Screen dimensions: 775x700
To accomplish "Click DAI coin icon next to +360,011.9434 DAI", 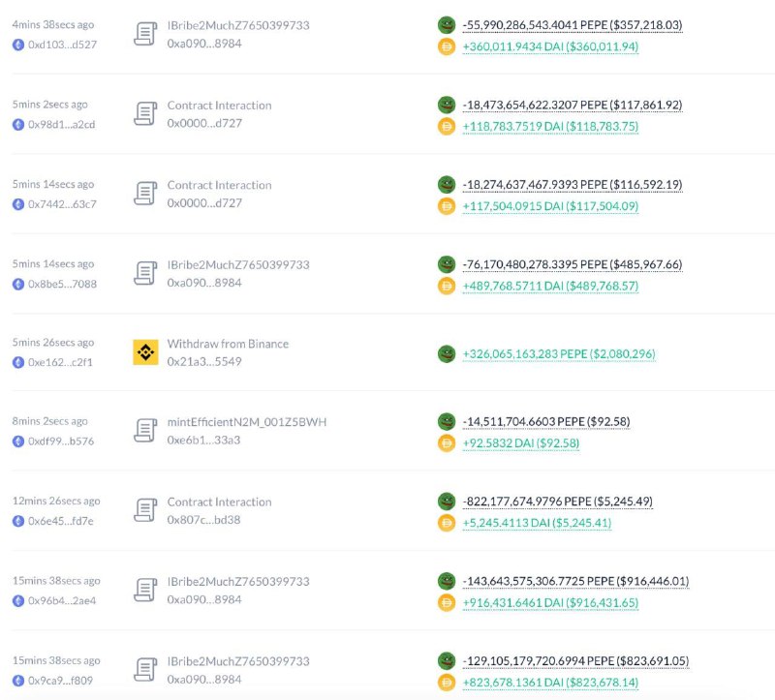I will pos(447,46).
